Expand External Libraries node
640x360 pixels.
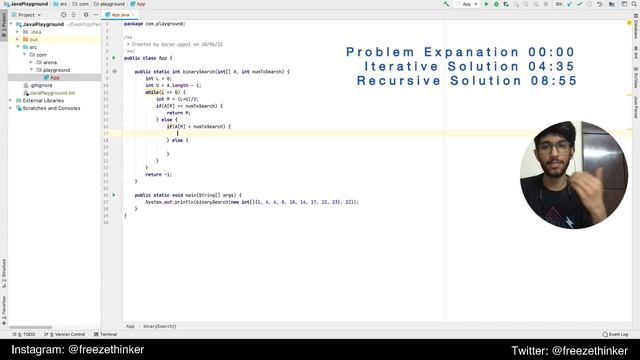[11, 100]
